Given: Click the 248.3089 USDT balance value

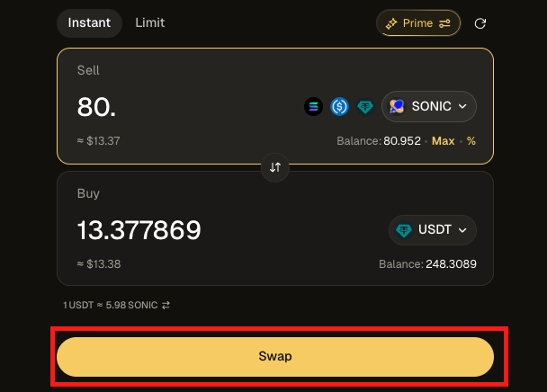Looking at the screenshot, I should click(x=453, y=264).
